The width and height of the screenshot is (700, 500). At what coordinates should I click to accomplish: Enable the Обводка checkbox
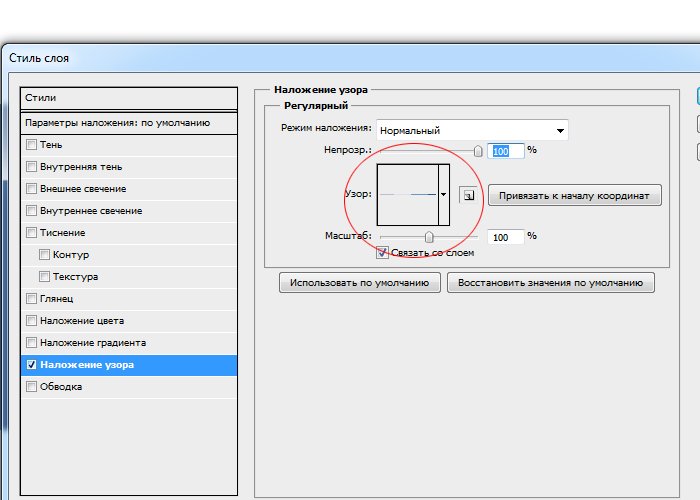point(31,387)
